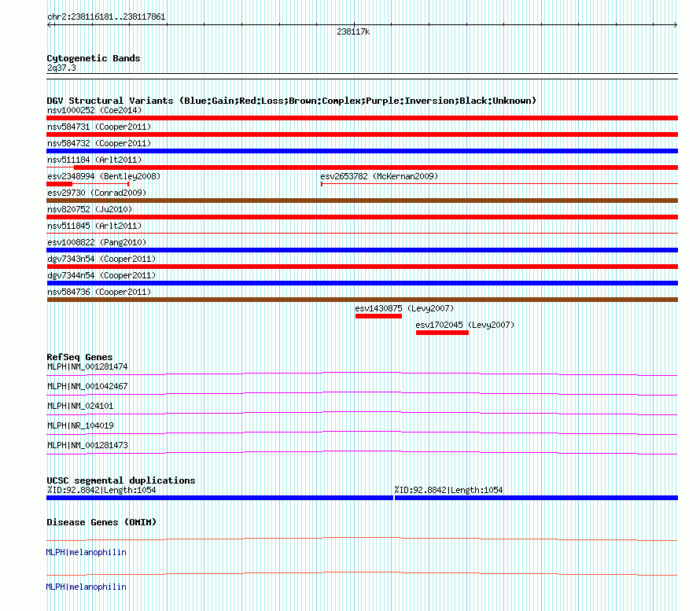Click the esv1702045 (Levy2007) label
This screenshot has height=611, width=700.
pos(465,325)
